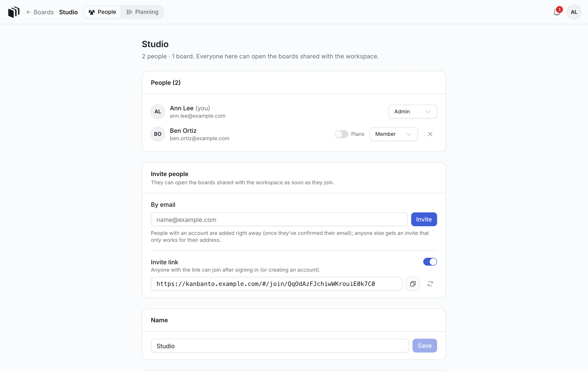Open Ben Ortiz's Member role dropdown
Image resolution: width=588 pixels, height=372 pixels.
(x=394, y=134)
